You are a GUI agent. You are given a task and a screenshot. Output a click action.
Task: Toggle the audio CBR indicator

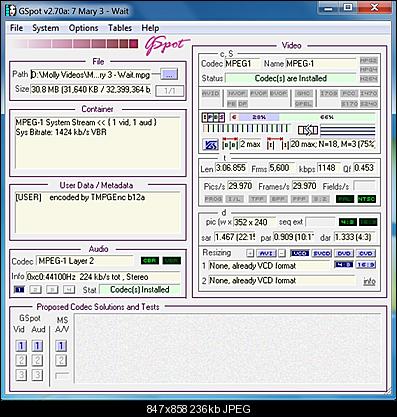(x=150, y=260)
